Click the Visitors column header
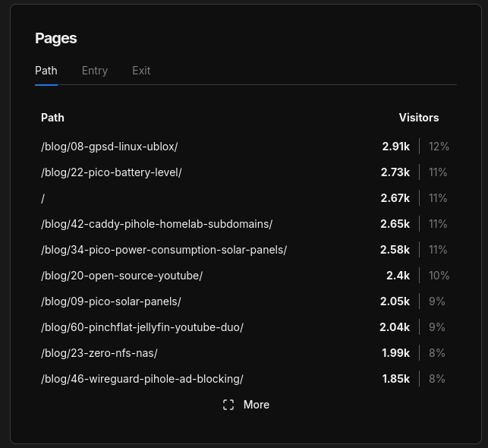Screen dimensions: 488x448 pos(418,118)
